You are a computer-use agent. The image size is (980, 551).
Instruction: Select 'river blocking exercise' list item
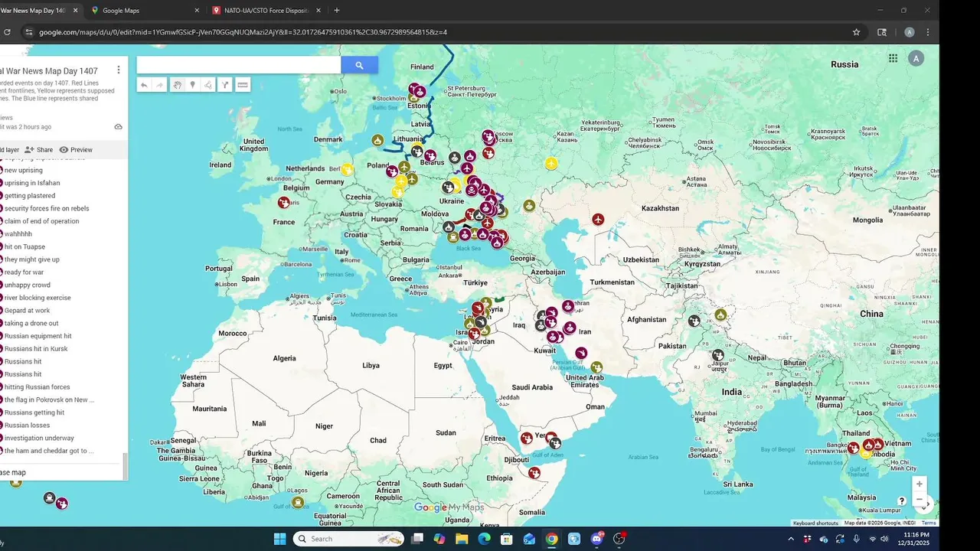pos(38,298)
